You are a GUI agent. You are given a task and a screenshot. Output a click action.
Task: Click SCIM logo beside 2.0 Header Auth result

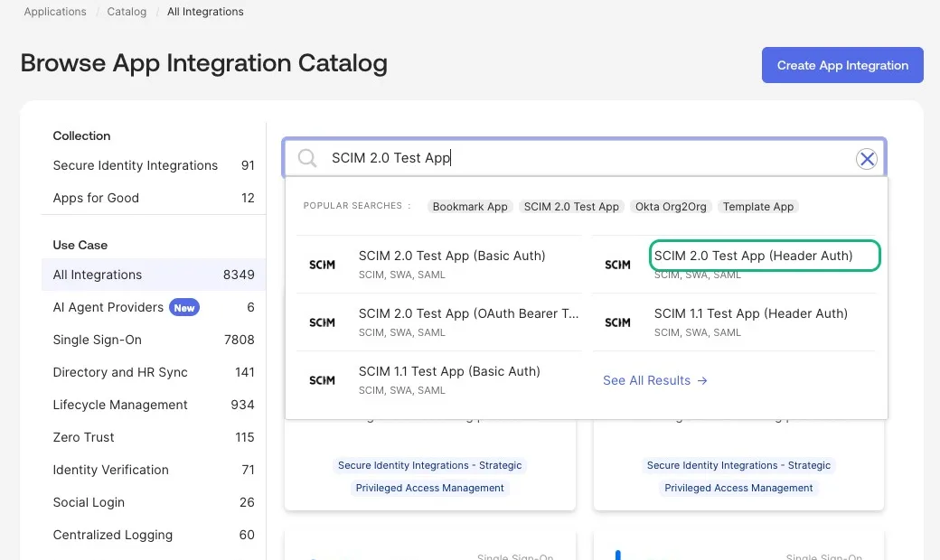point(617,265)
